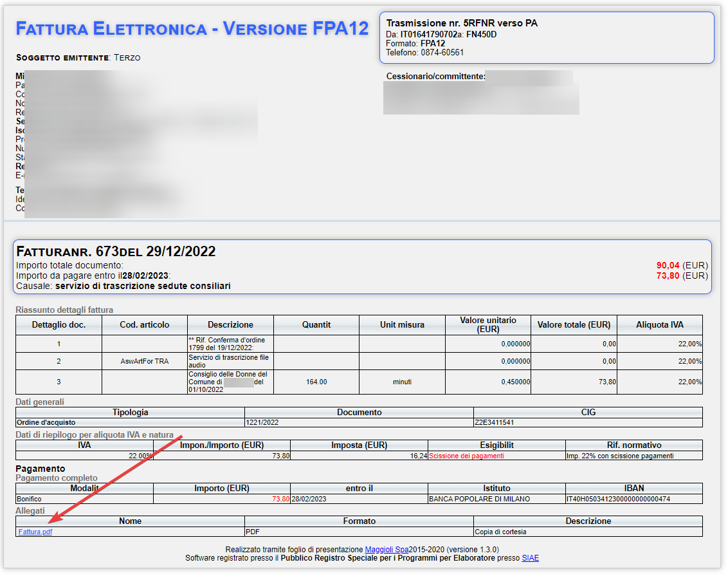The image size is (728, 578).
Task: Click the IBAN number cell
Action: 633,499
